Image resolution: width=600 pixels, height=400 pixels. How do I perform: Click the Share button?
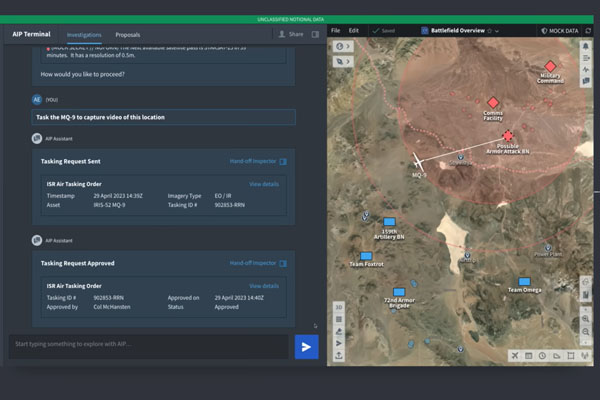291,34
